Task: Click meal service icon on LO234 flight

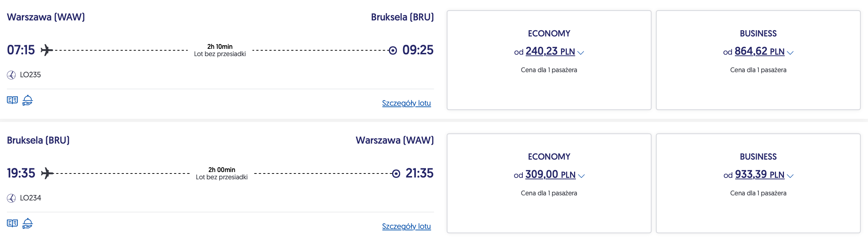Action: (x=28, y=223)
